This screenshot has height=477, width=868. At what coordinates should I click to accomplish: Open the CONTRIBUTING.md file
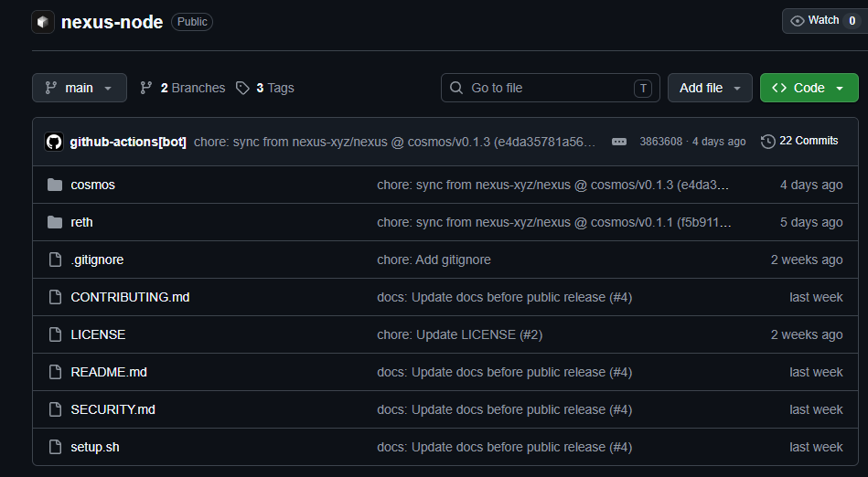point(130,297)
